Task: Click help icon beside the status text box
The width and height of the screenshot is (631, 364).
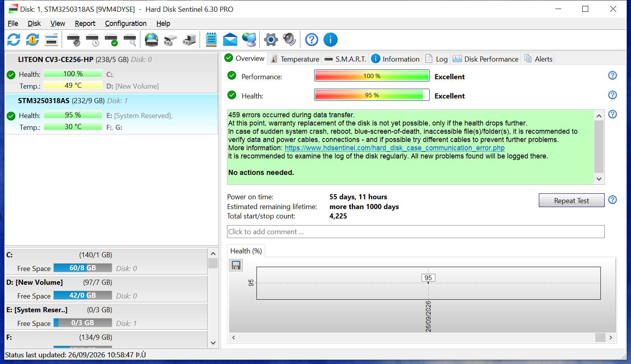Action: [x=613, y=114]
